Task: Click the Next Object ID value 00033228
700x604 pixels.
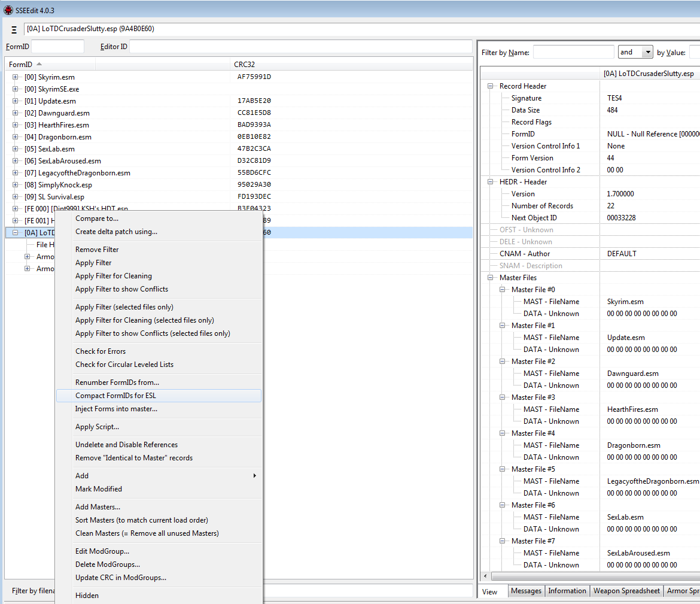Action: [x=621, y=217]
